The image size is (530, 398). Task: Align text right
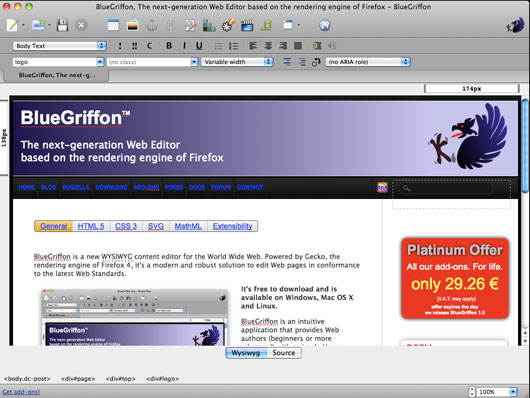(283, 46)
